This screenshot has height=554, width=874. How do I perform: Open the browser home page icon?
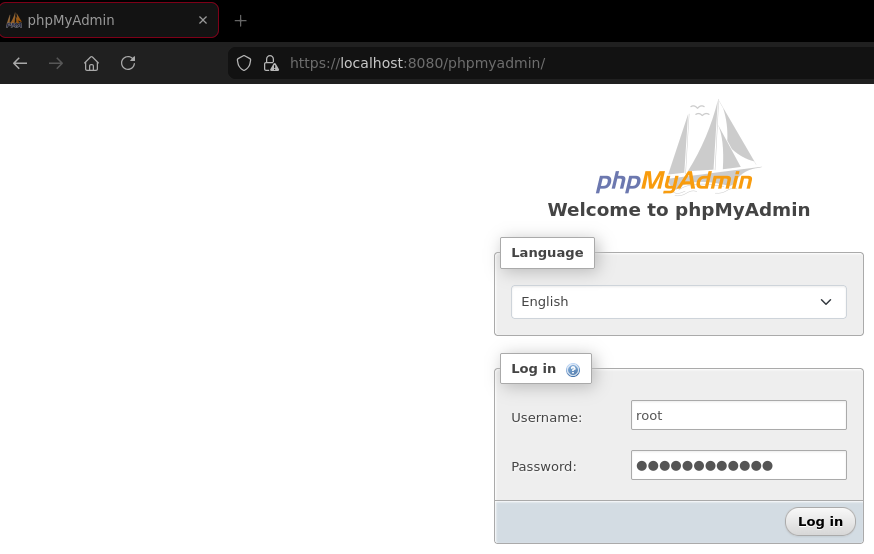[91, 64]
